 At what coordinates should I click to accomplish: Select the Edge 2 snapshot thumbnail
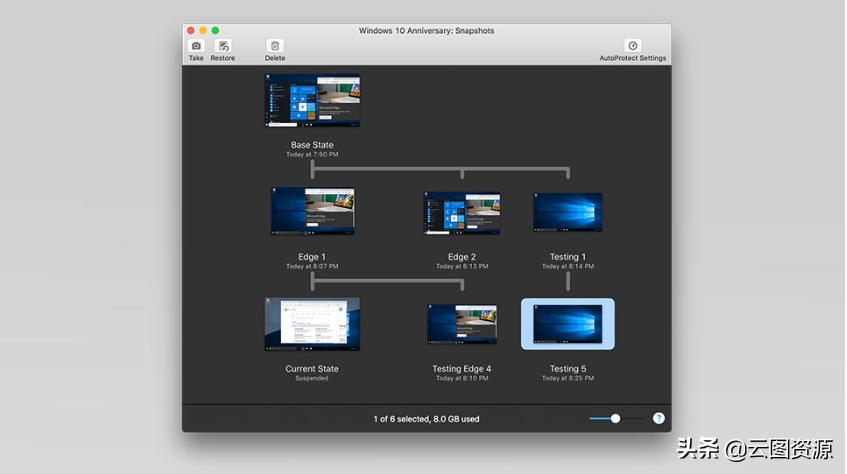pos(462,213)
